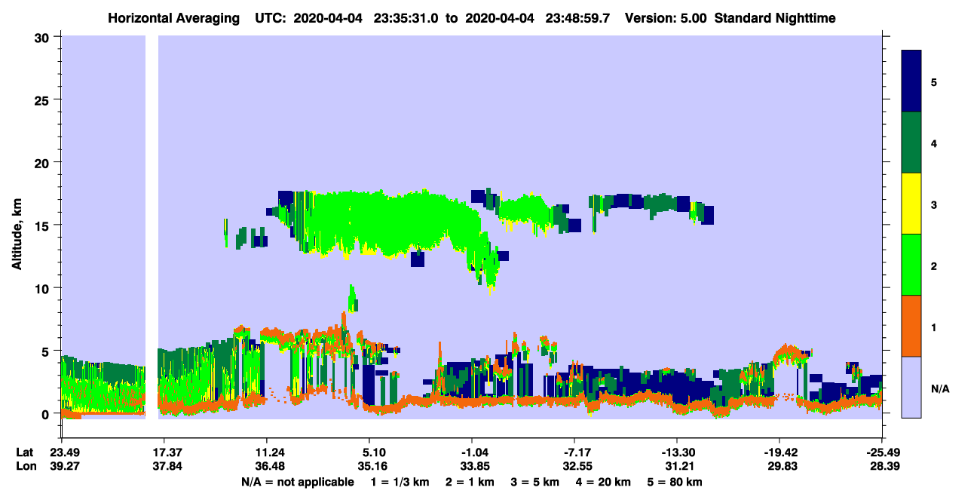Viewport: 980px width, 503px height.
Task: Click the colorbar label 5
Action: click(934, 81)
